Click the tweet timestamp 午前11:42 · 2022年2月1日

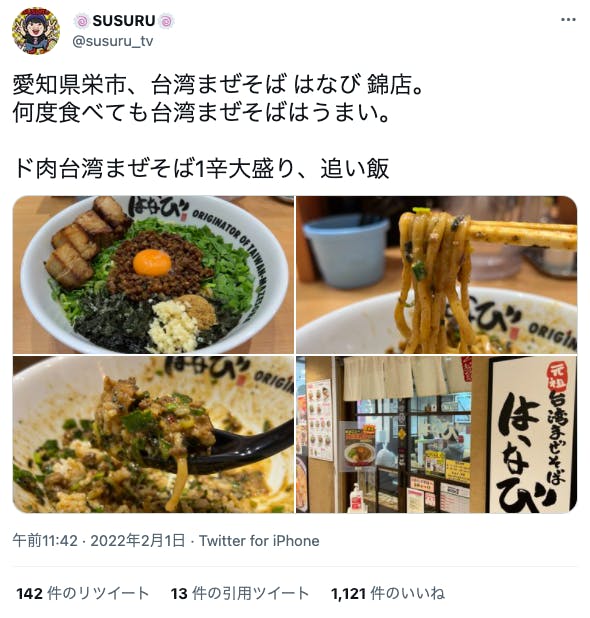[x=99, y=540]
